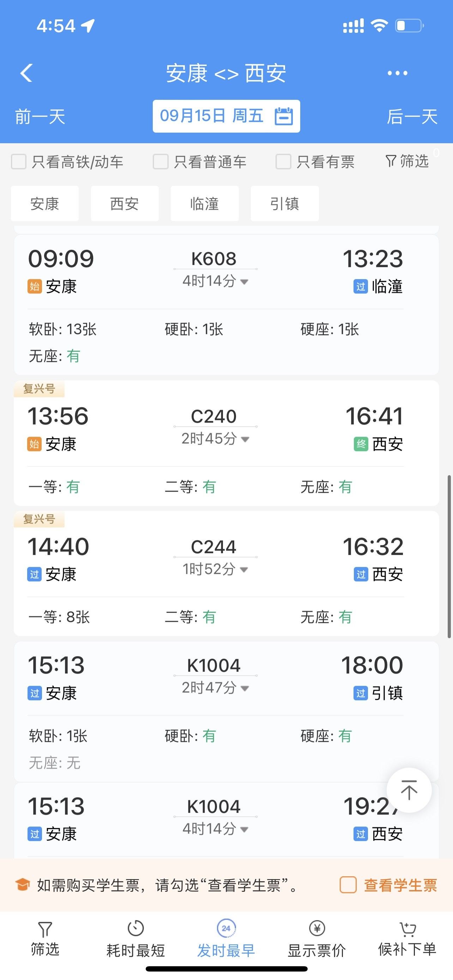Open the calendar date picker icon
This screenshot has width=453, height=980.
pos(284,116)
